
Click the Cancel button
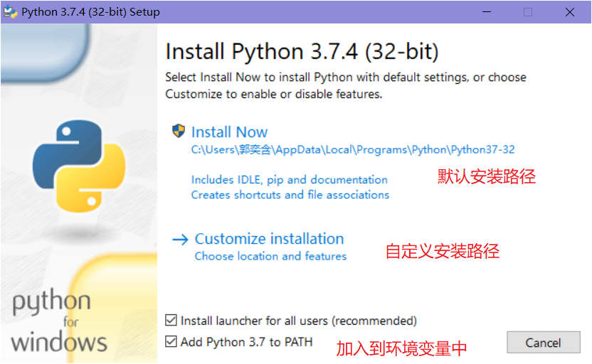[544, 343]
